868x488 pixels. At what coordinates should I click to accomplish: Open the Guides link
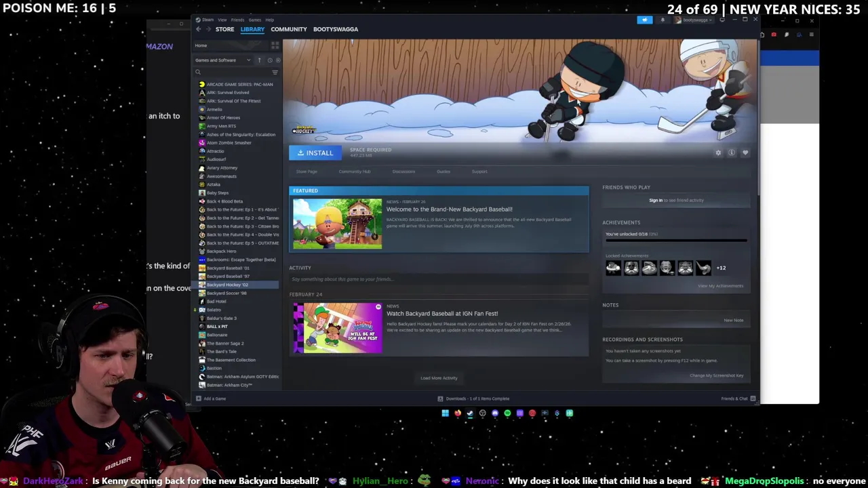[x=443, y=171]
